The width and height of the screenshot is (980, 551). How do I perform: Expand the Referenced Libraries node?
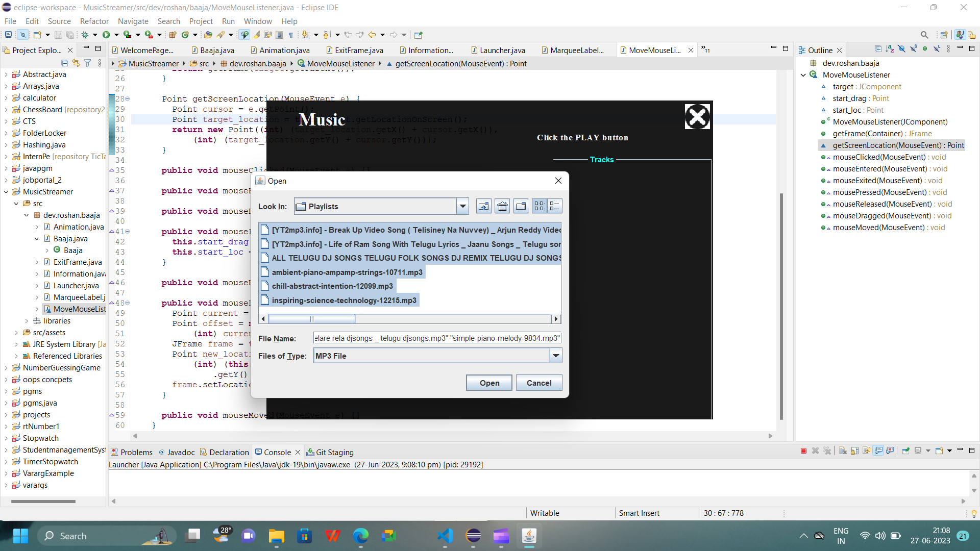[x=16, y=356]
